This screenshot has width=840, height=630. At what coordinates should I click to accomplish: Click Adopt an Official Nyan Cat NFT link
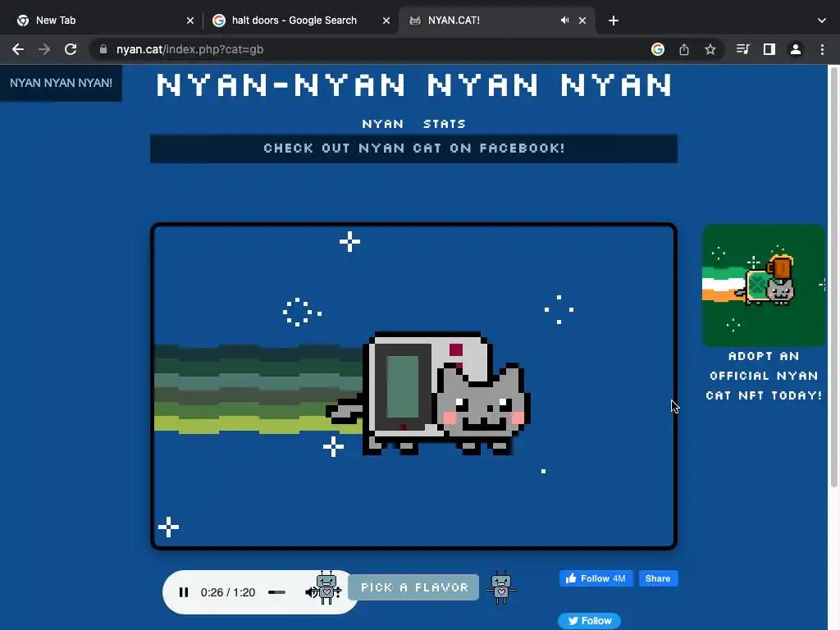[x=764, y=376]
